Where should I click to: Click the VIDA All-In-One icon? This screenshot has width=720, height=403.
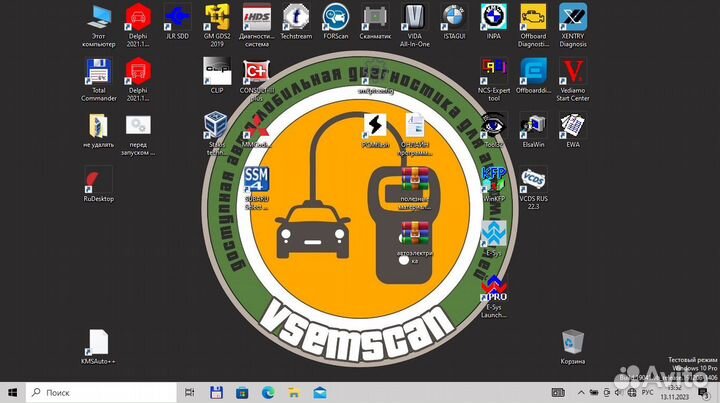414,18
